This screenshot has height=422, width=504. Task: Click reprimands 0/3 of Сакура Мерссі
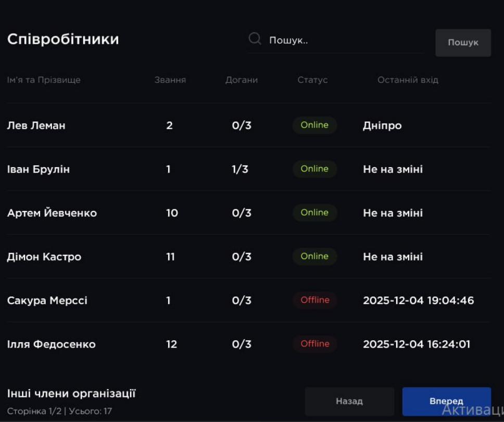(242, 301)
